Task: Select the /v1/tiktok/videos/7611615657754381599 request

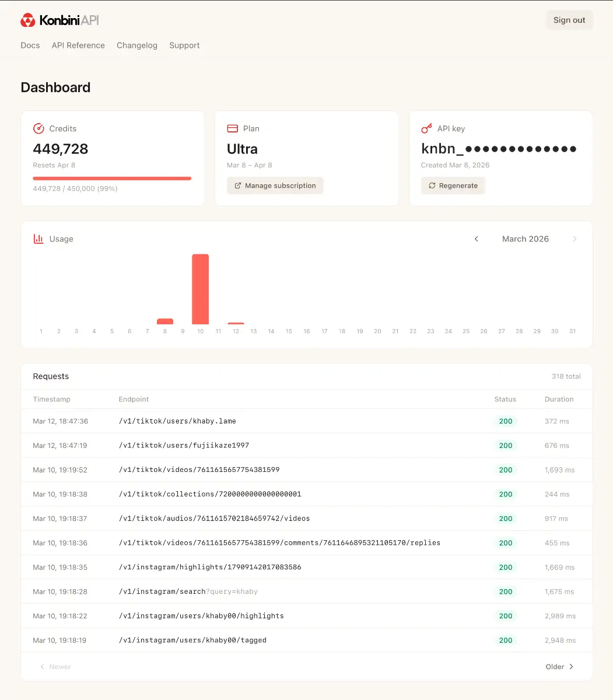Action: [x=306, y=470]
